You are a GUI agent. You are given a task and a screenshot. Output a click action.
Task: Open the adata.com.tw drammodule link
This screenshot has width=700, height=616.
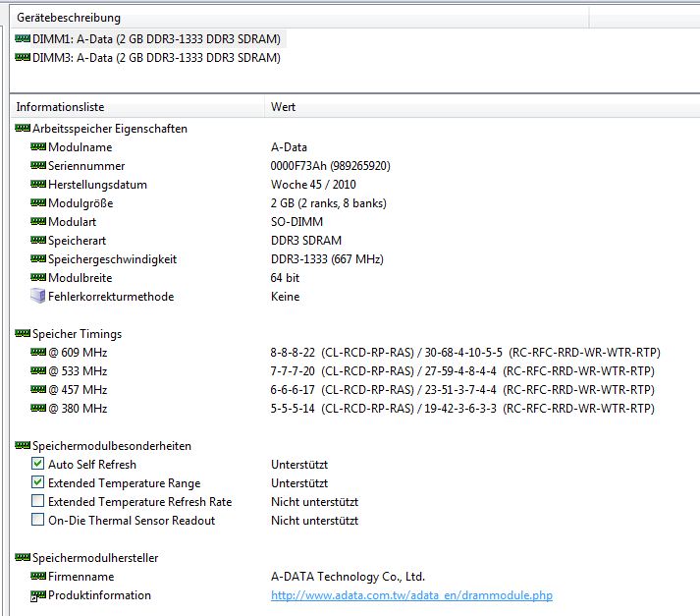pos(411,595)
